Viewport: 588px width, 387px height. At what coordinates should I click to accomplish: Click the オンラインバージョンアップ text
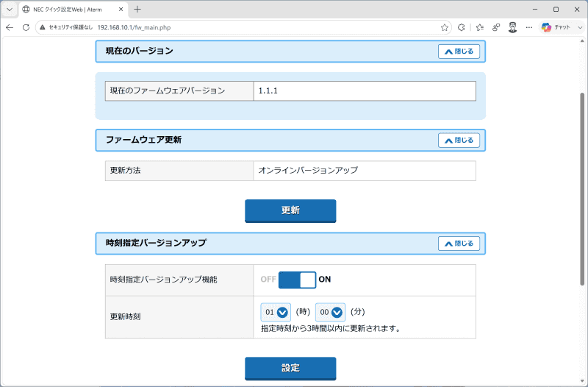308,170
